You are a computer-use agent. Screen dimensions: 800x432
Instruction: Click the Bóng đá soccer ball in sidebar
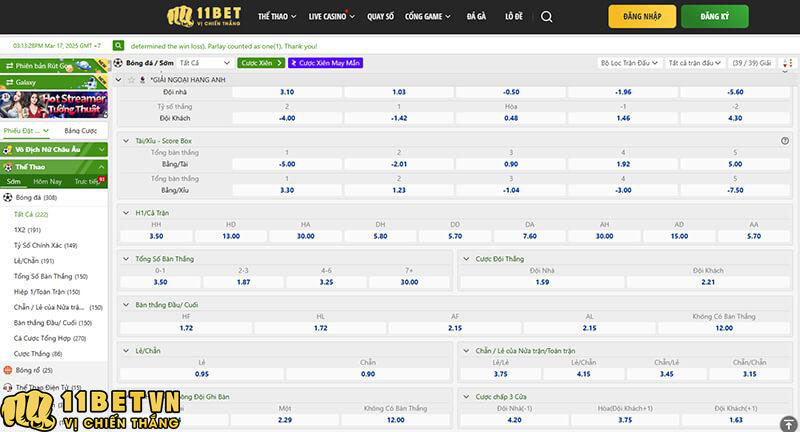8,198
